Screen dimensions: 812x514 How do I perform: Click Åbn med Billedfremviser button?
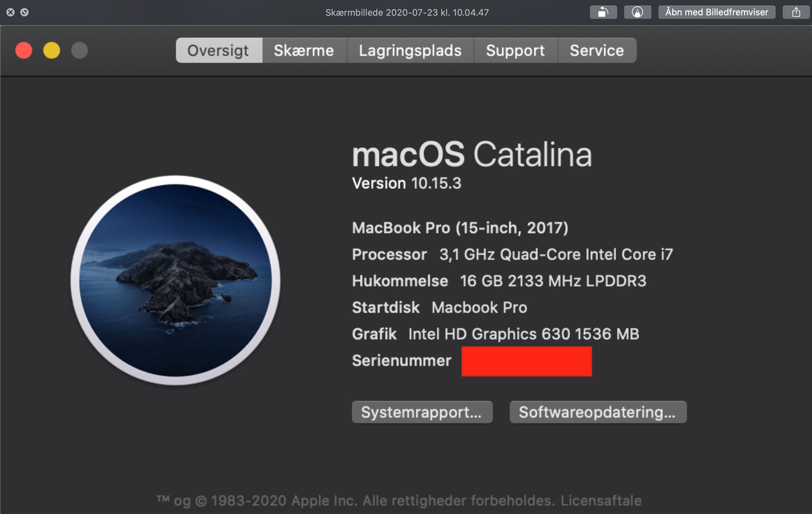click(x=717, y=12)
